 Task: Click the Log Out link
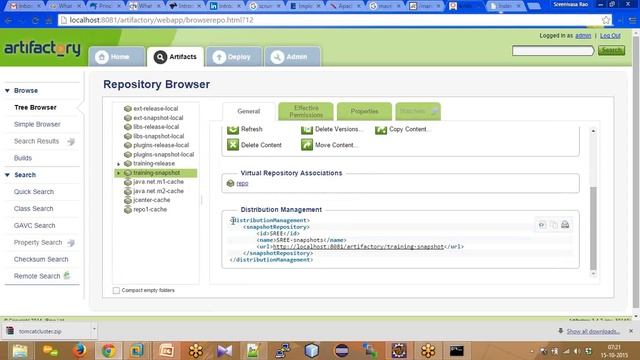(610, 36)
